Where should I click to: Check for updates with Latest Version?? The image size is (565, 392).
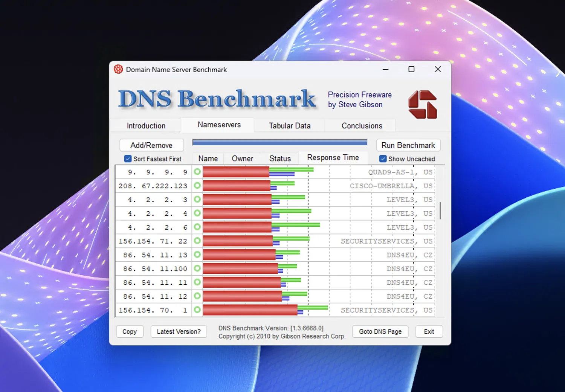(x=179, y=331)
